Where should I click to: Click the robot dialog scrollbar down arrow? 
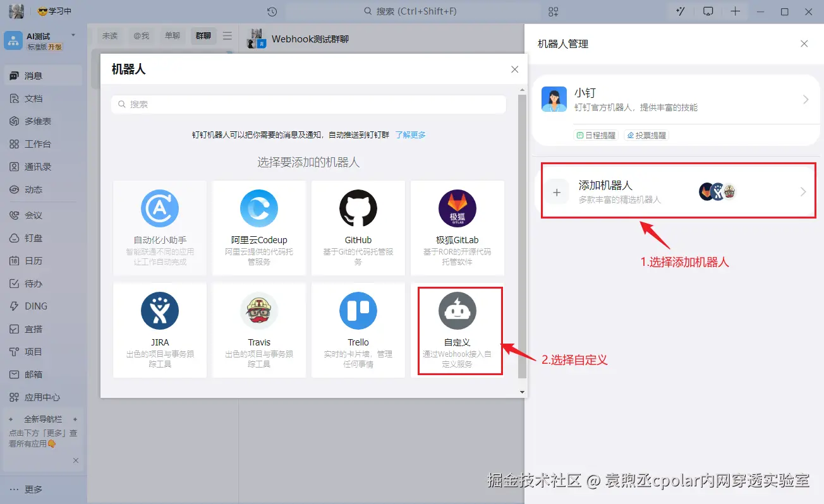522,392
